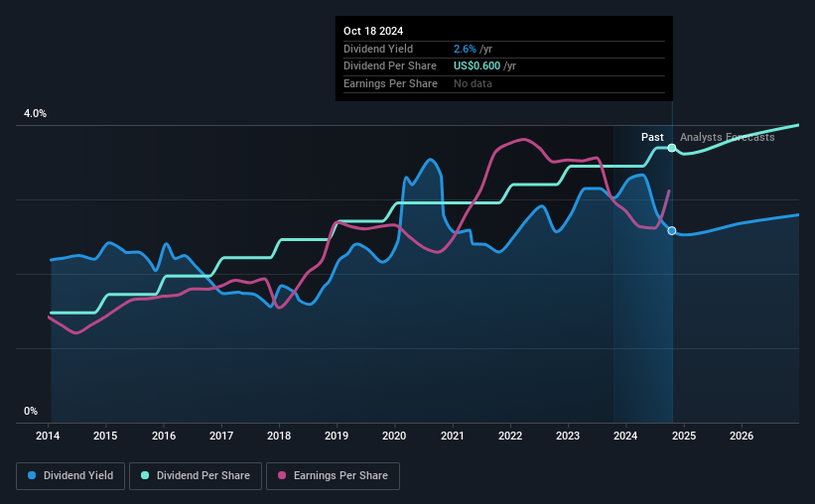Click the '2.6%' dividend yield value
815x504 pixels.
point(465,49)
